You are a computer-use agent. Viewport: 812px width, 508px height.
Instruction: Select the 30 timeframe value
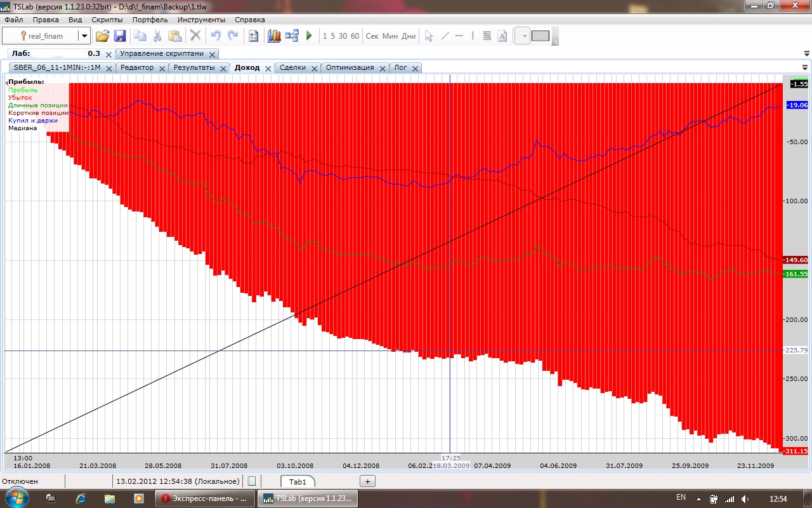[x=343, y=36]
